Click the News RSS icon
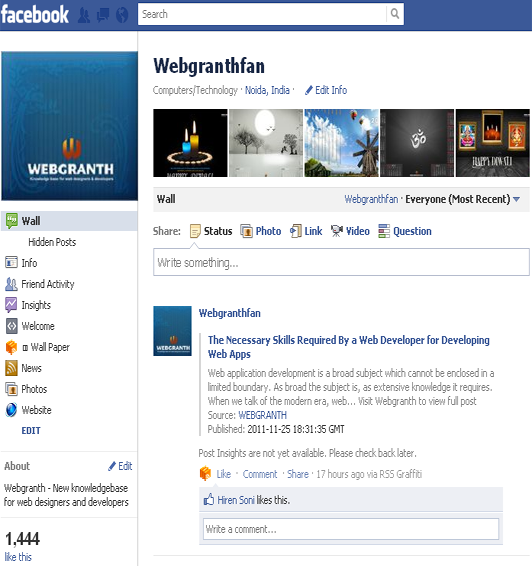532x566 pixels. 12,368
